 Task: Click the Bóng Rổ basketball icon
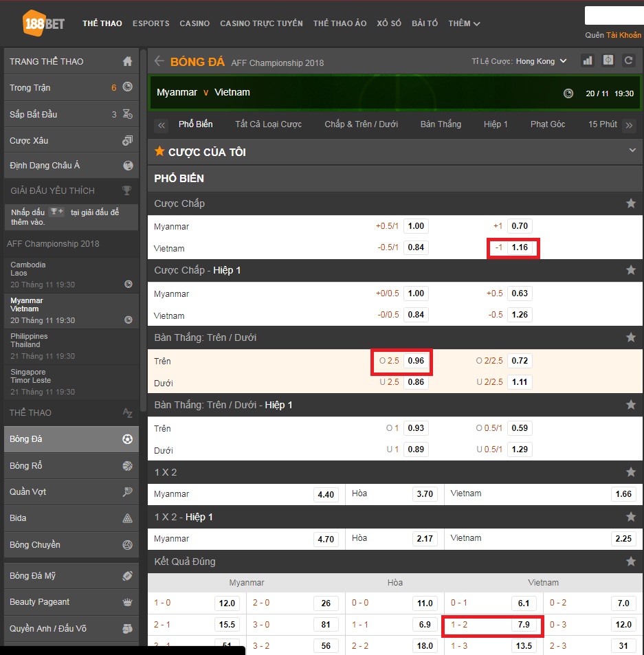[x=127, y=465]
